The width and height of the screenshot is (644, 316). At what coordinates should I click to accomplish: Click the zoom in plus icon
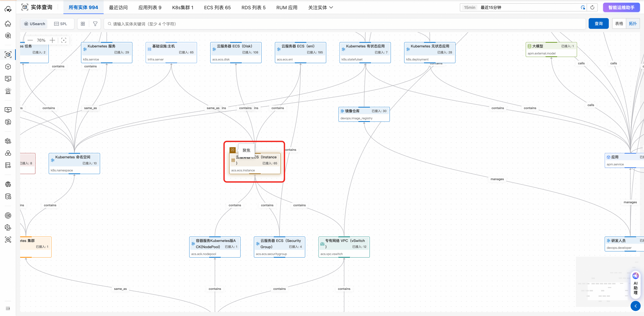pyautogui.click(x=52, y=40)
